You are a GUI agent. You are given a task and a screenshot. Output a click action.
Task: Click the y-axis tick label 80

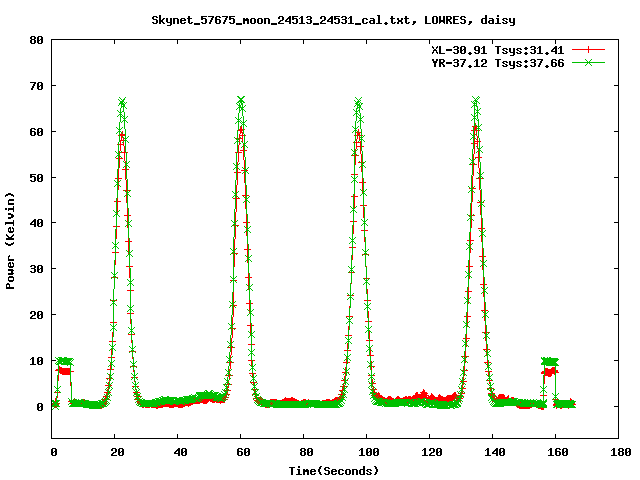(37, 40)
